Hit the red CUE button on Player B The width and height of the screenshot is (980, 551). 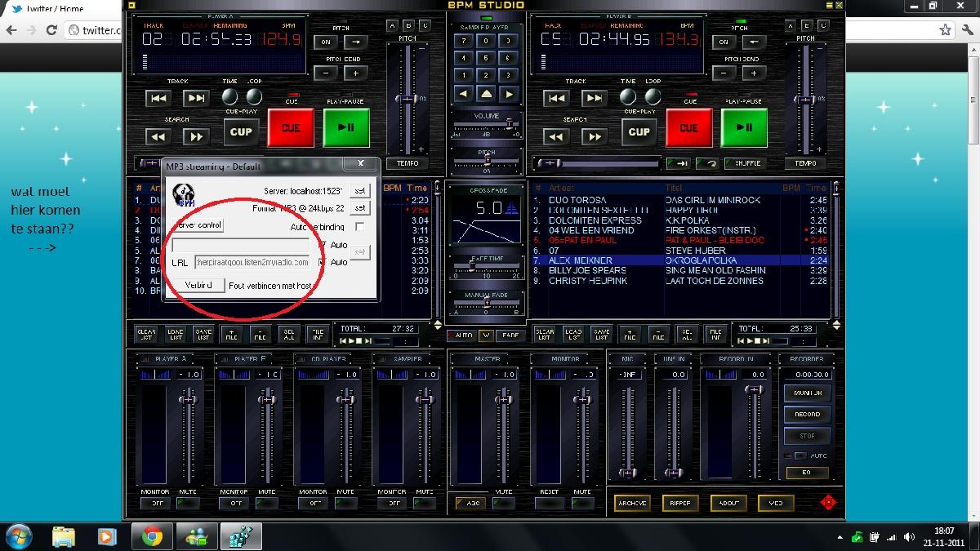pos(689,128)
